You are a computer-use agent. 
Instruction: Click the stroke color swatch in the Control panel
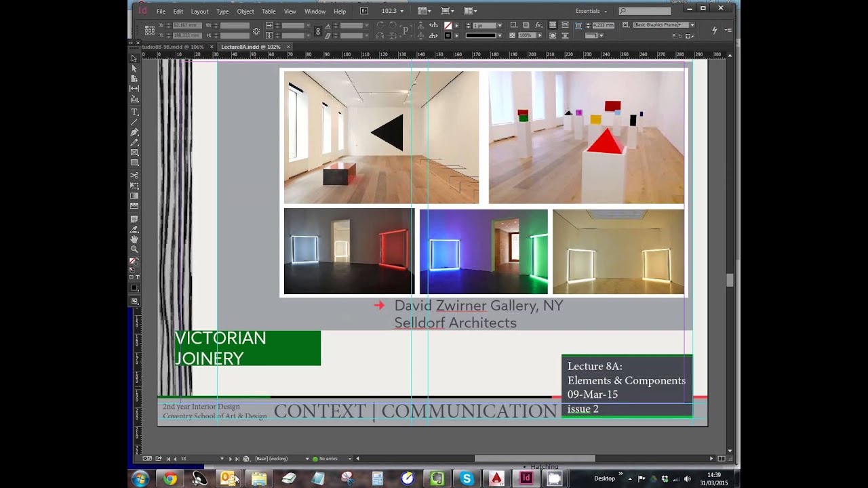point(448,35)
